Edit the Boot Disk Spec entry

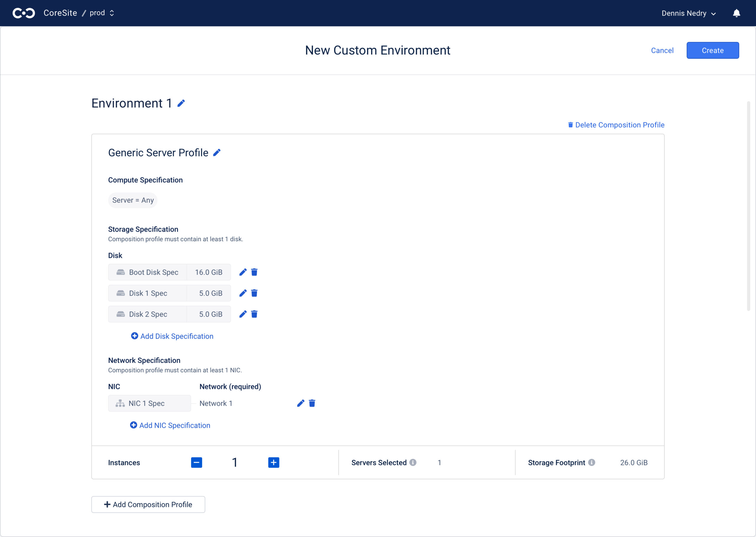tap(243, 272)
